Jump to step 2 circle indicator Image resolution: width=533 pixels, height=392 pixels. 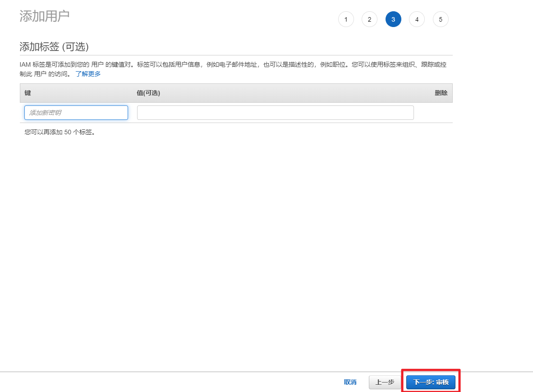369,19
